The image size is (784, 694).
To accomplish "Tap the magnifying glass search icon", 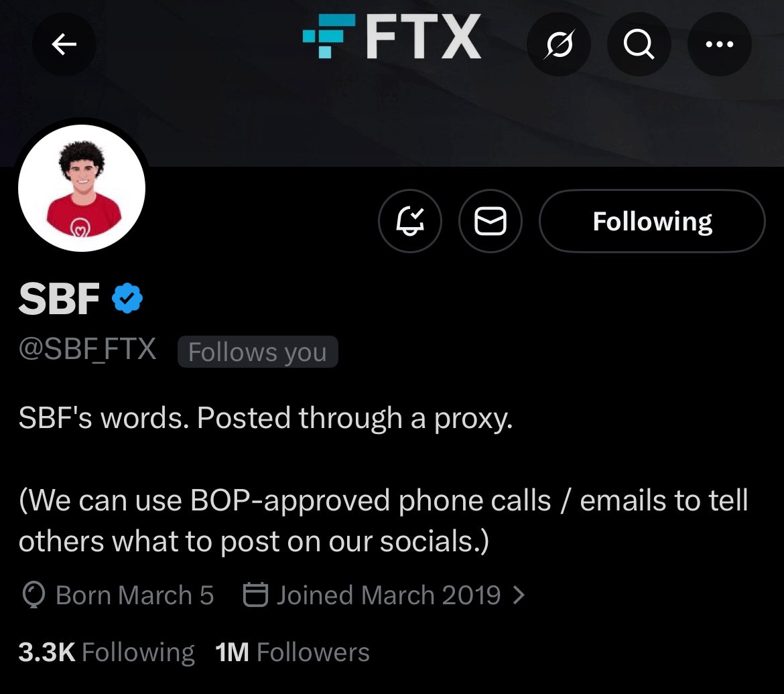I will point(639,45).
